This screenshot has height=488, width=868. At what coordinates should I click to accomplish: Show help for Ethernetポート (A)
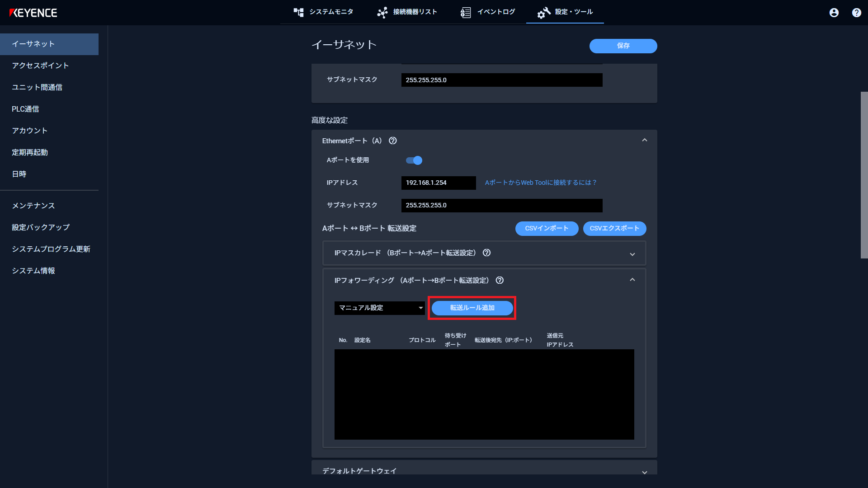[393, 141]
